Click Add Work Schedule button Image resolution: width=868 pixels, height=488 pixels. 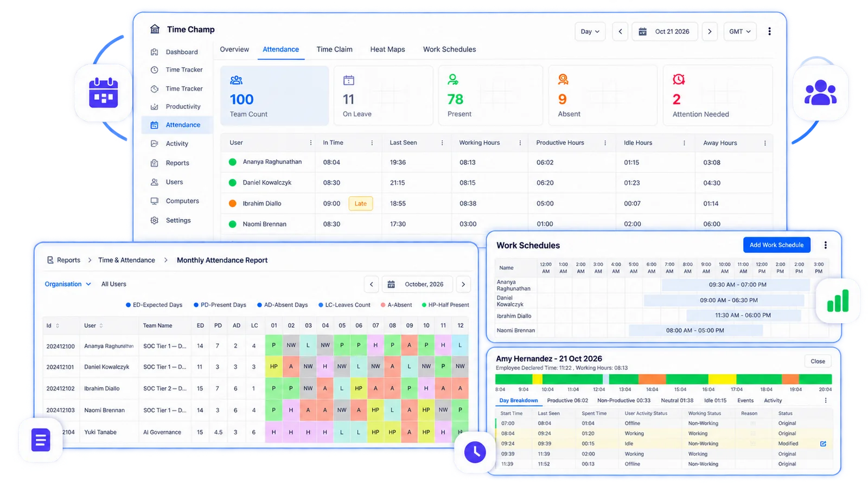(x=777, y=245)
